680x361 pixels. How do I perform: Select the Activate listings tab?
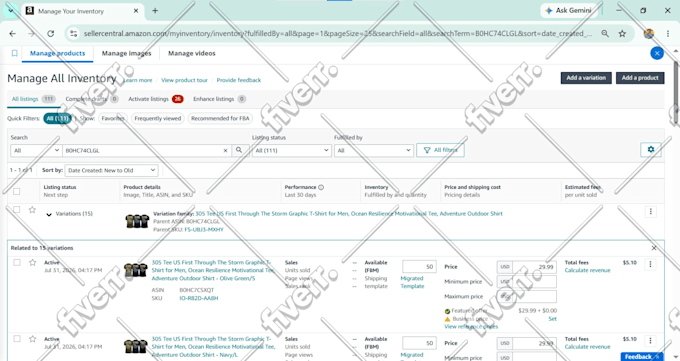point(155,99)
